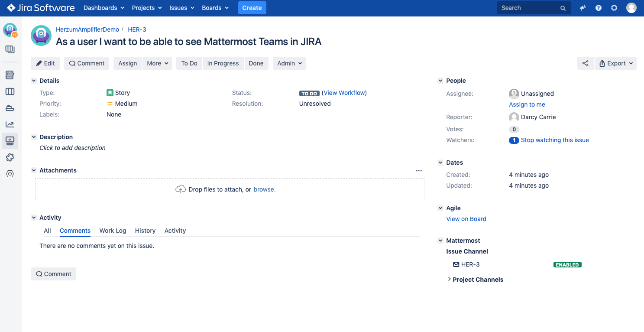Open the Export dropdown
This screenshot has width=644, height=332.
[615, 63]
